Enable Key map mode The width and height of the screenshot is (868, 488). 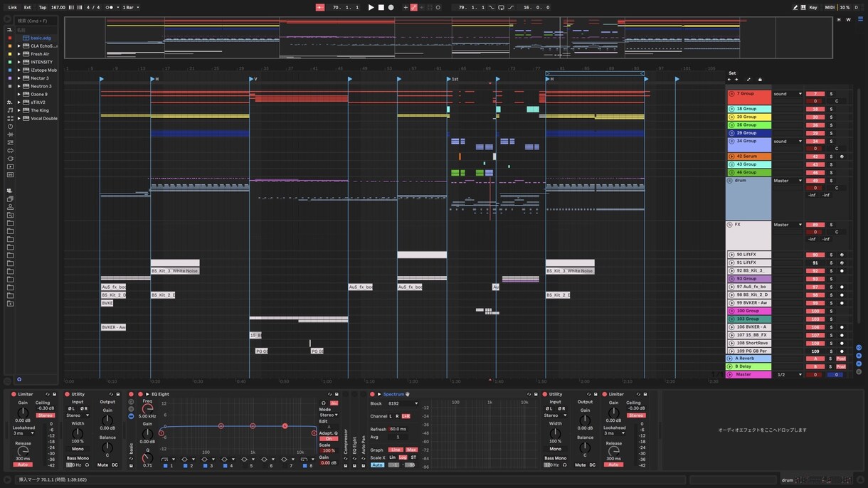[813, 7]
